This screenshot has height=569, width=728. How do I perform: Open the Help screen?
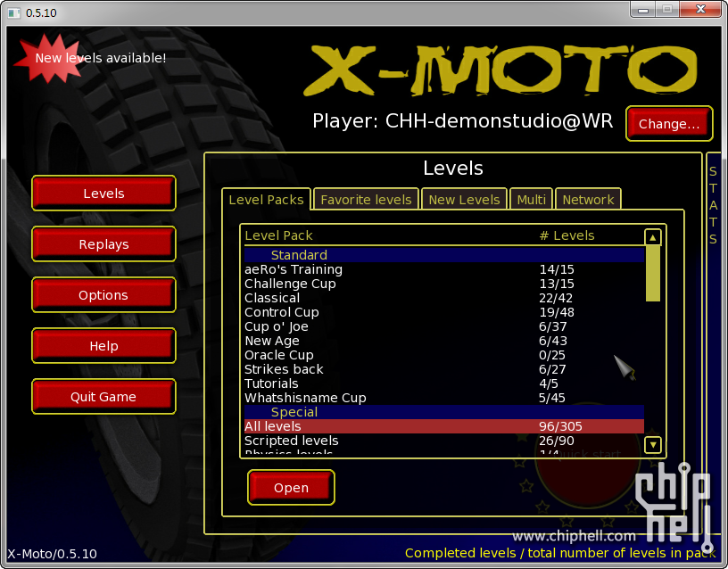[103, 346]
